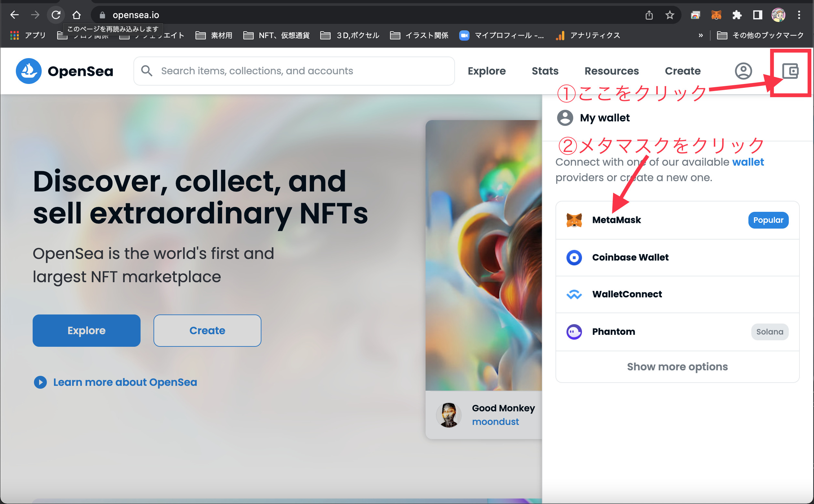Screen dimensions: 814x504
Task: Select Coinbase Wallet option
Action: (677, 257)
